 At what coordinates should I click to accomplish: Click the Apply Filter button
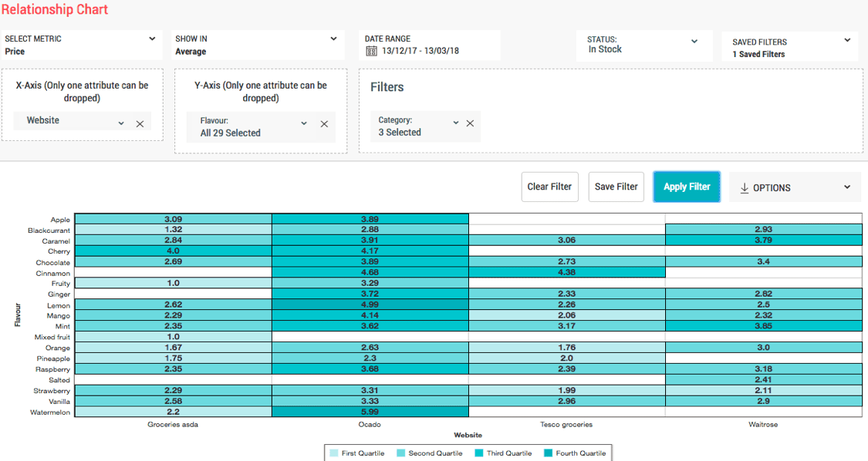point(687,187)
